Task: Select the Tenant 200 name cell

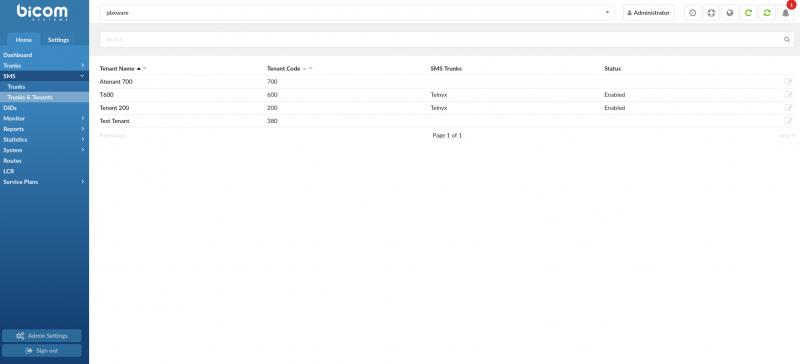Action: pyautogui.click(x=114, y=108)
